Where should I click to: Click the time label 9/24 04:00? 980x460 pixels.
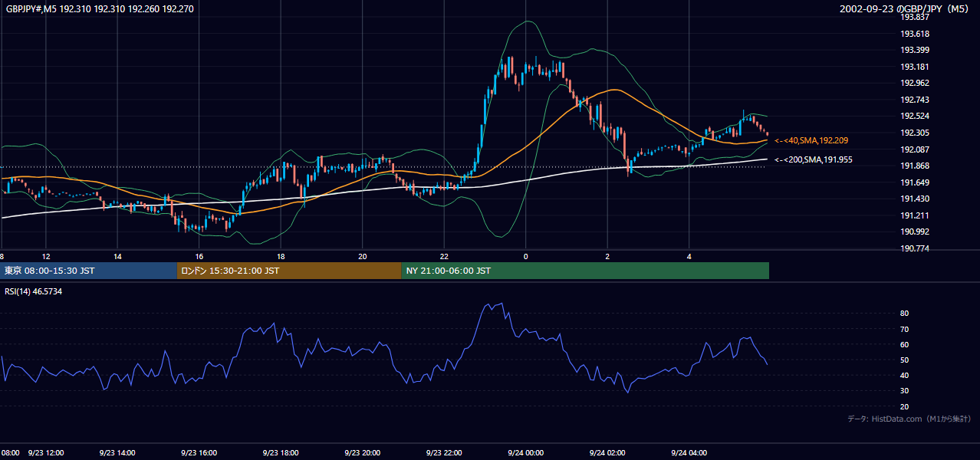click(689, 452)
